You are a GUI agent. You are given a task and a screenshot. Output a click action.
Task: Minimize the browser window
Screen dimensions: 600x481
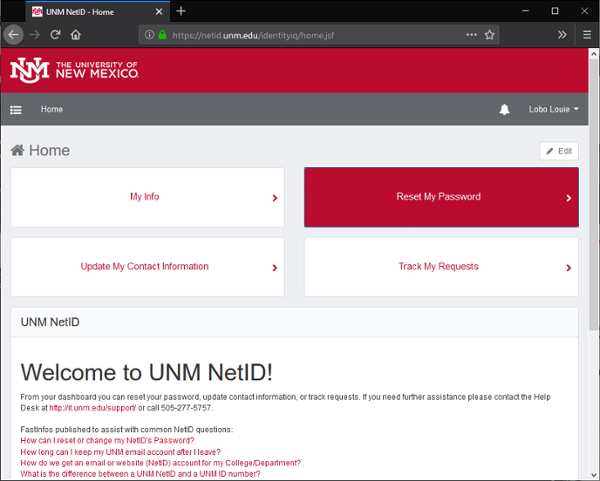point(525,11)
